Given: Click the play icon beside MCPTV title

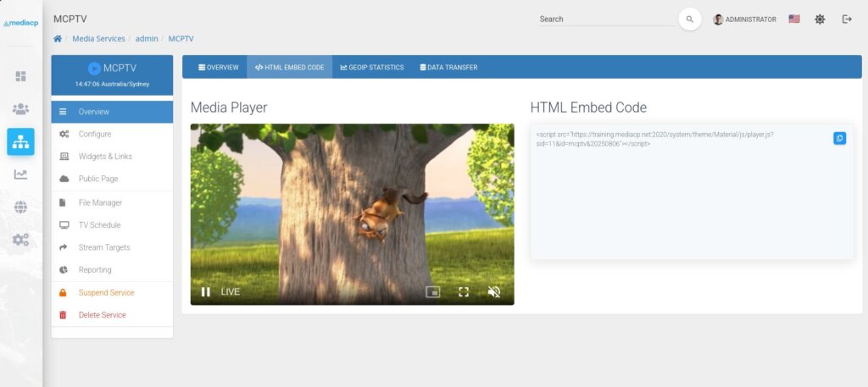Looking at the screenshot, I should (94, 68).
